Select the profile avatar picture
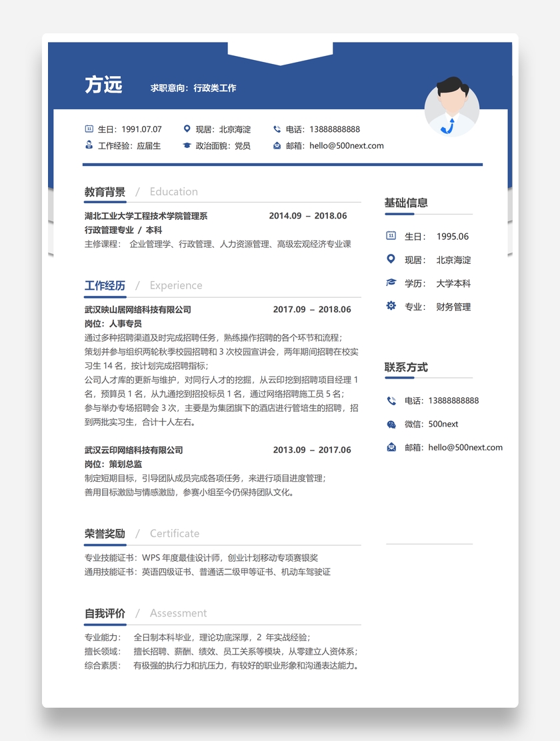 [452, 108]
